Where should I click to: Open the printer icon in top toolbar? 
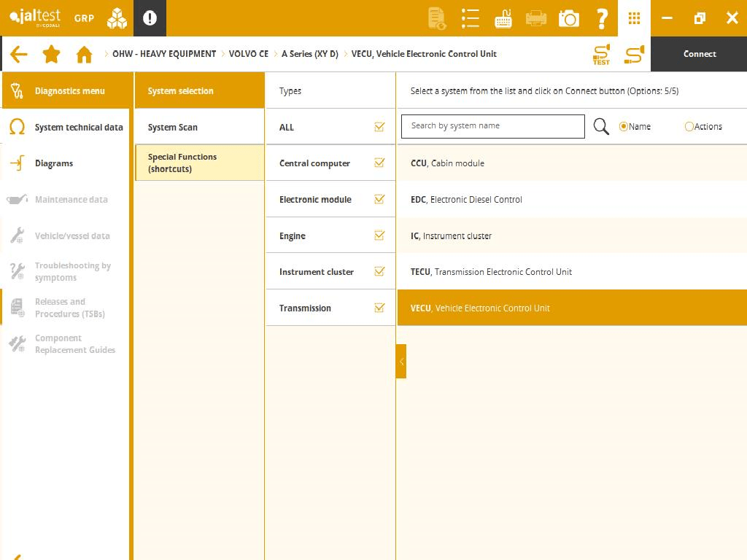(x=536, y=18)
